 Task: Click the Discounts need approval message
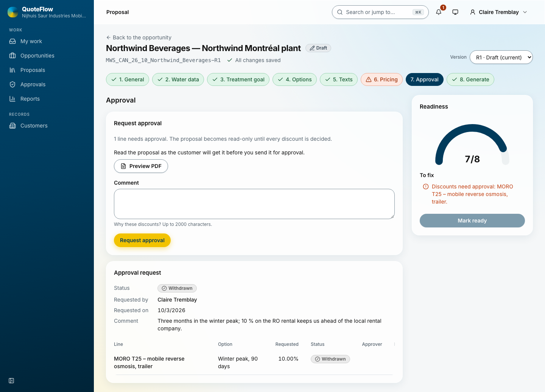click(472, 194)
